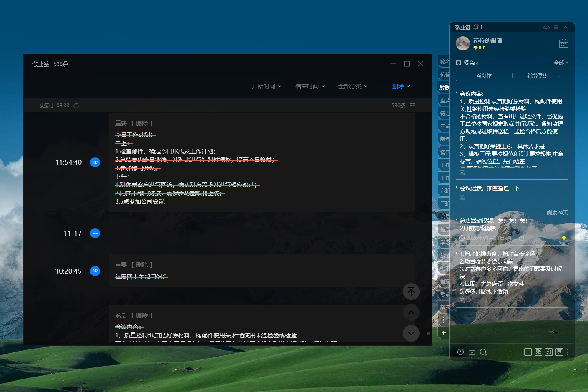Click the 印 stamp icon

tap(549, 352)
